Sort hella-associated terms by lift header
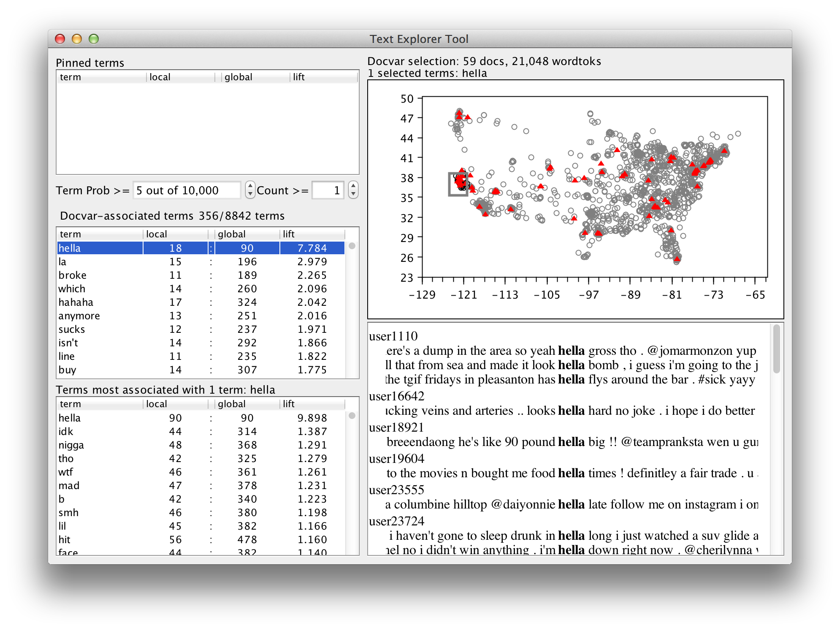This screenshot has width=840, height=631. [x=312, y=404]
